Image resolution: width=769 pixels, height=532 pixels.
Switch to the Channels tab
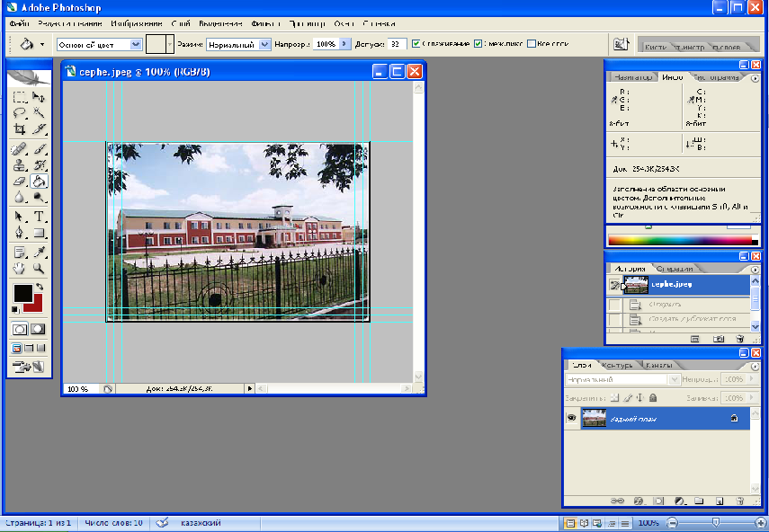pyautogui.click(x=658, y=365)
